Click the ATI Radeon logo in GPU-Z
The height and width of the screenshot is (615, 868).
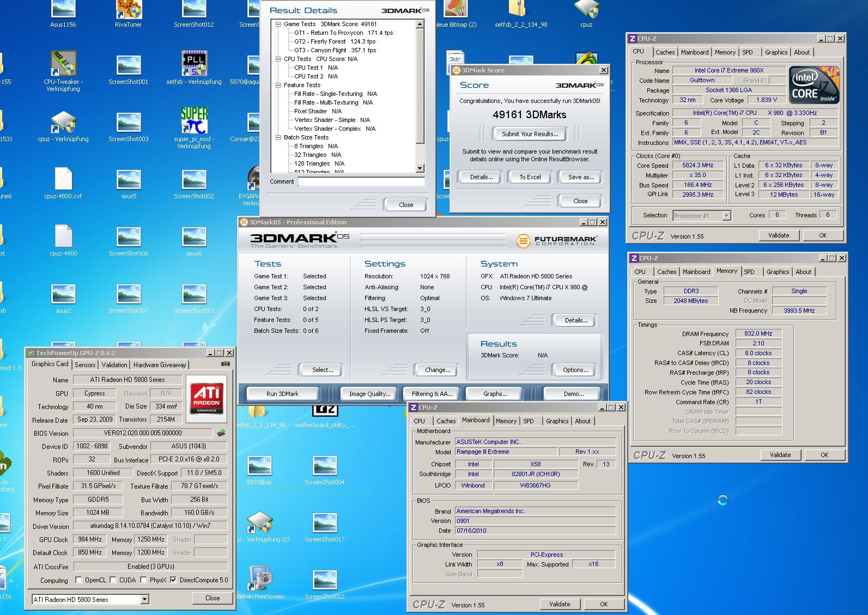[x=207, y=398]
